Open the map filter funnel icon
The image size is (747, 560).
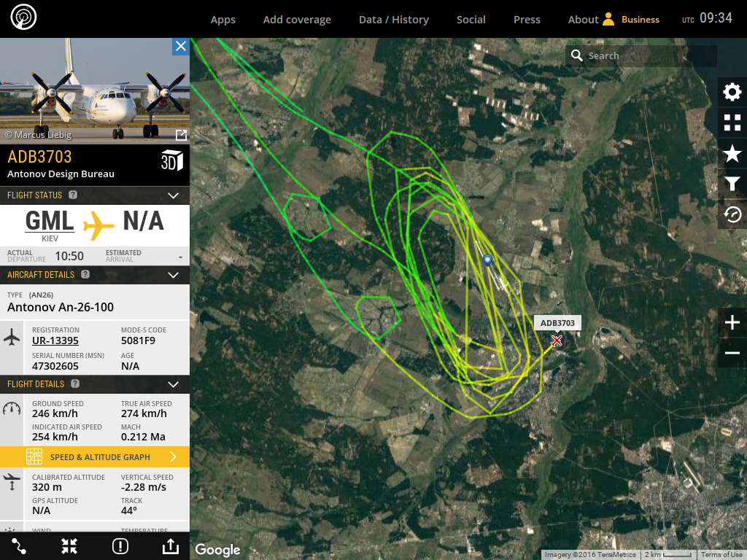[x=732, y=184]
